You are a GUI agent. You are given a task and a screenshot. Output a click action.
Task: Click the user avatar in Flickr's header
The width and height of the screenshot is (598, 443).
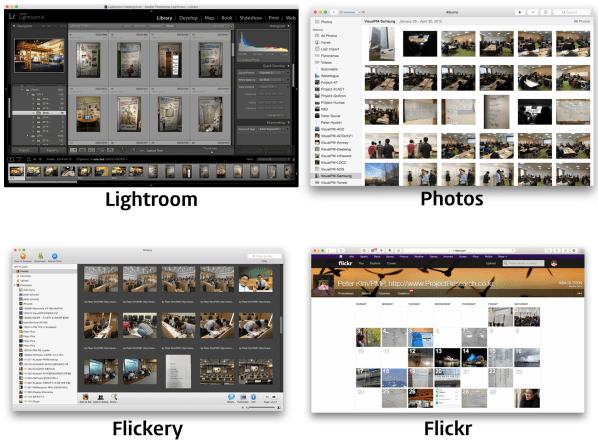(554, 263)
